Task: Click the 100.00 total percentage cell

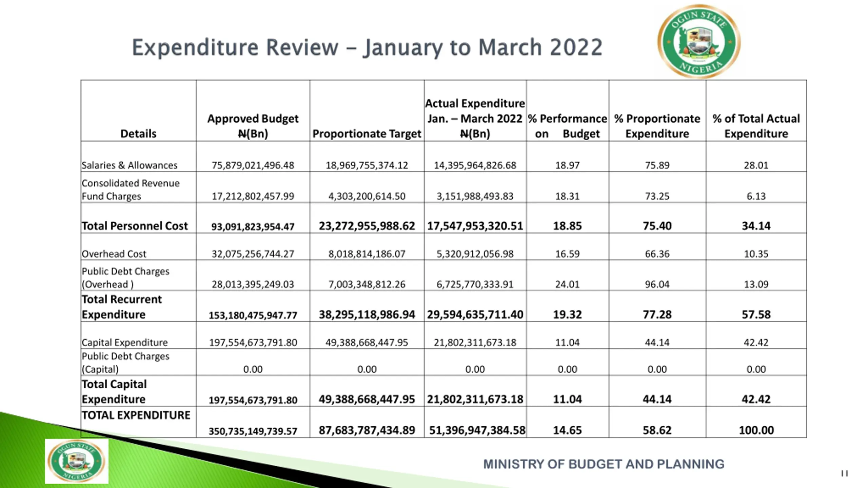Action: coord(756,430)
